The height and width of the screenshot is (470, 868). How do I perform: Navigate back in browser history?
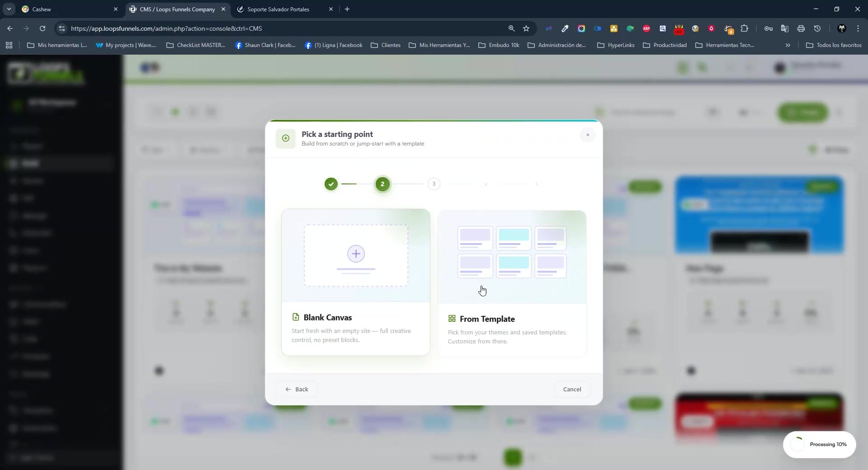click(10, 28)
